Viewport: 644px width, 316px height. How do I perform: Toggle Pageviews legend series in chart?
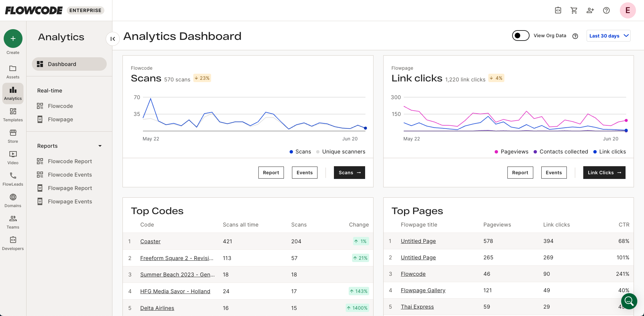tap(511, 152)
